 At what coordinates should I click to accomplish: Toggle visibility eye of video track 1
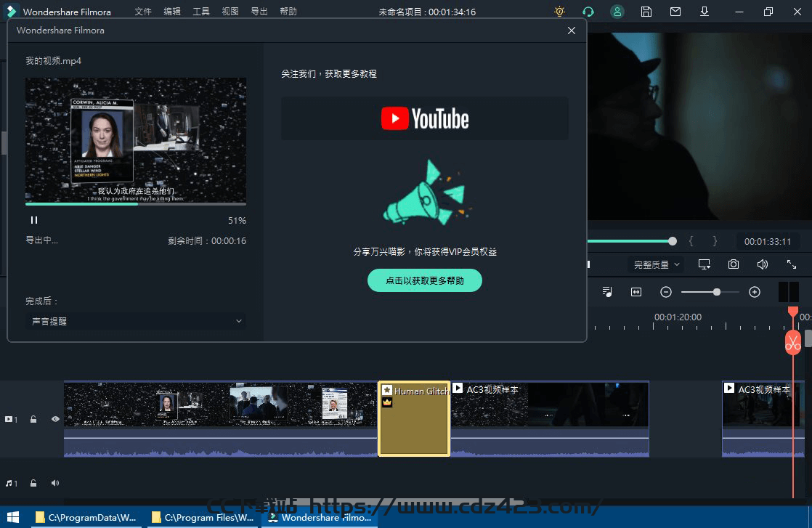click(55, 419)
